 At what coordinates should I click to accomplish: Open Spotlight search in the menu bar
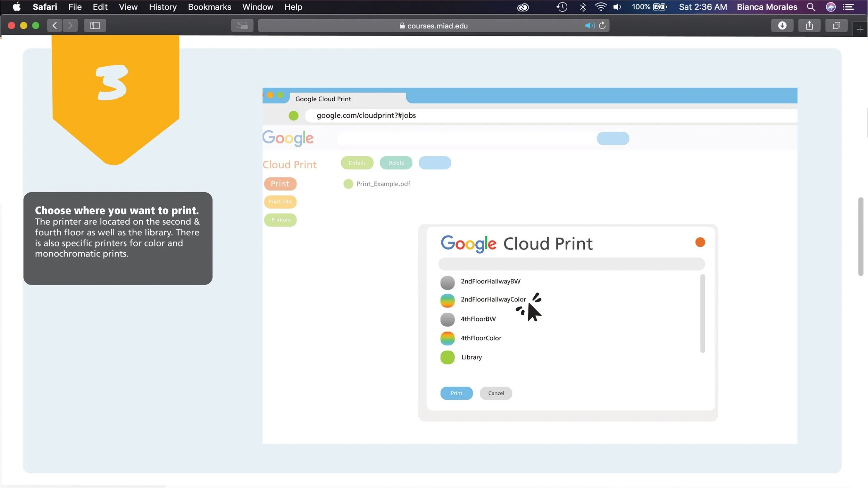(x=811, y=7)
